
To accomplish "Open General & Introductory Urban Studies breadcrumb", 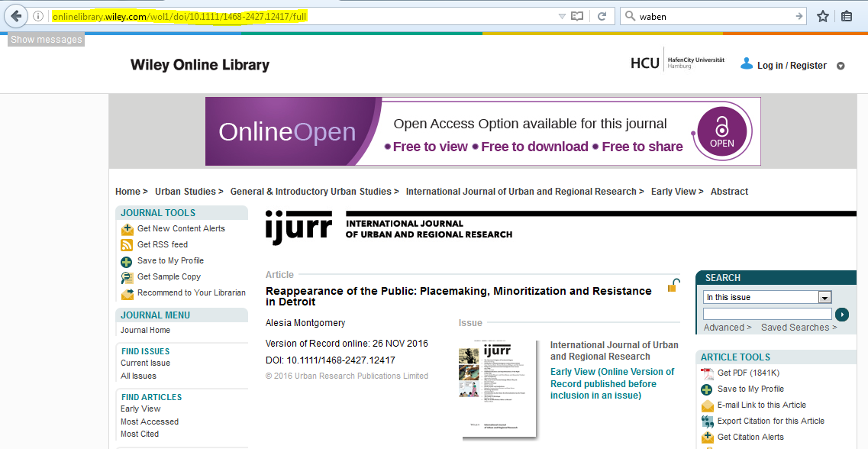I will [311, 192].
